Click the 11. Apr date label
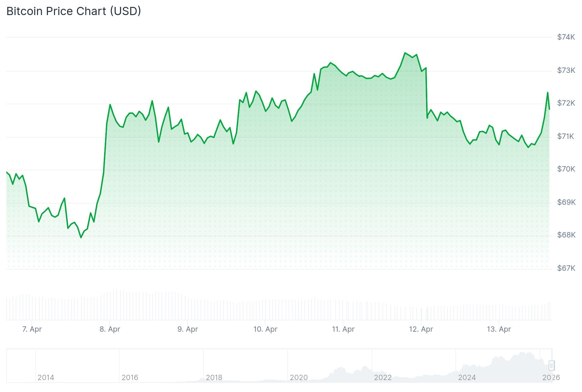Screen dimensions: 582x392 [343, 329]
